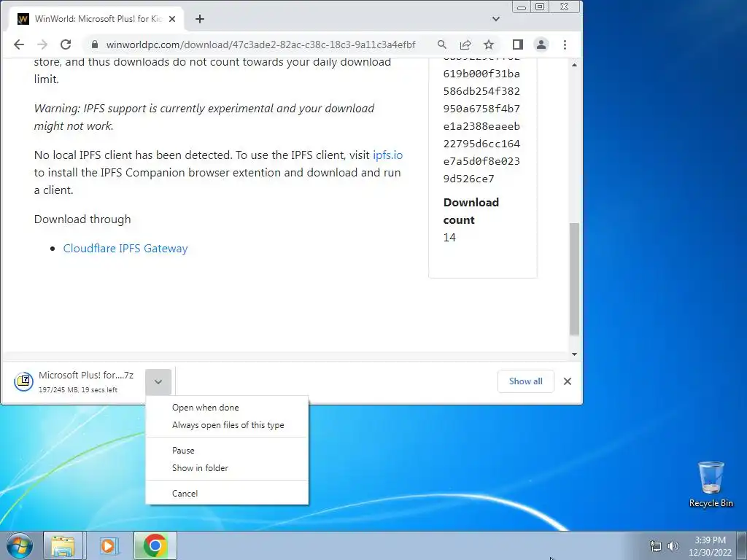Open a new tab with plus button
The height and width of the screenshot is (560, 747).
click(200, 19)
